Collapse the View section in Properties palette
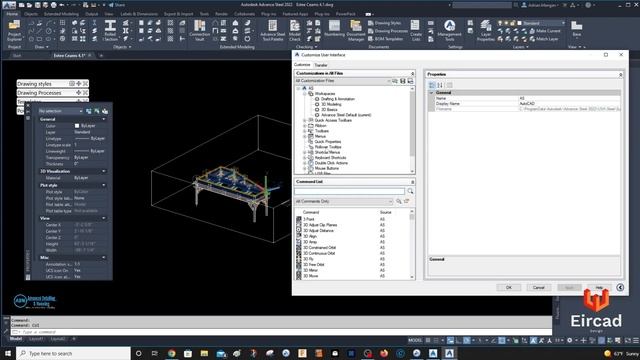Viewport: 640px width, 360px height. (x=104, y=218)
